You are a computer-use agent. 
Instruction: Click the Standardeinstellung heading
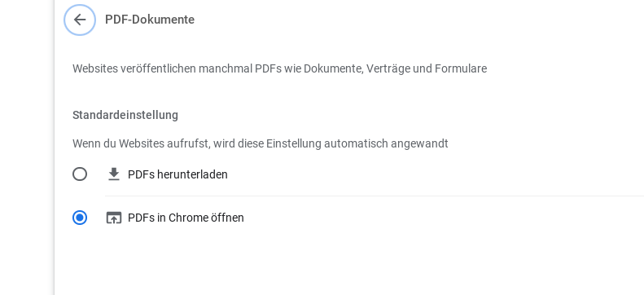coord(125,115)
